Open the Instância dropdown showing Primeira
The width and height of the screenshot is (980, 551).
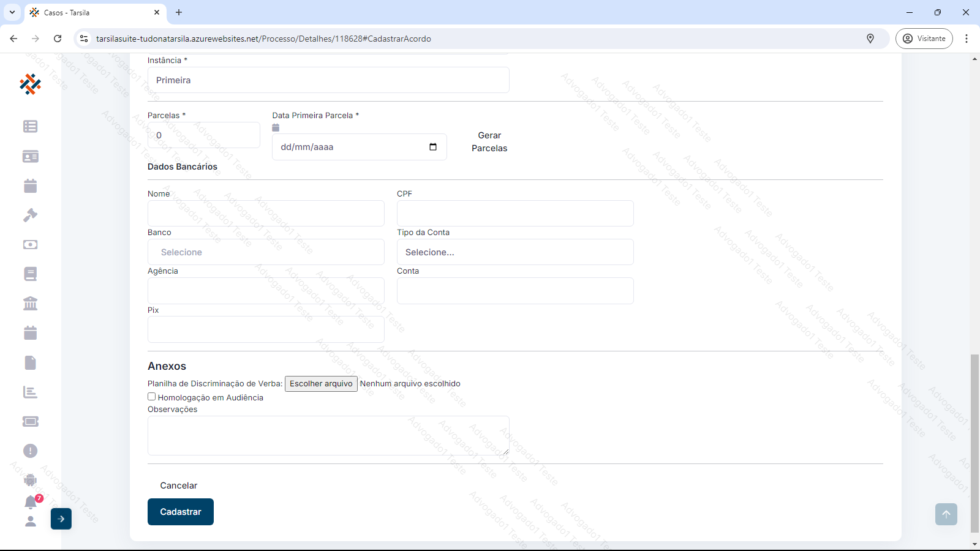(328, 80)
